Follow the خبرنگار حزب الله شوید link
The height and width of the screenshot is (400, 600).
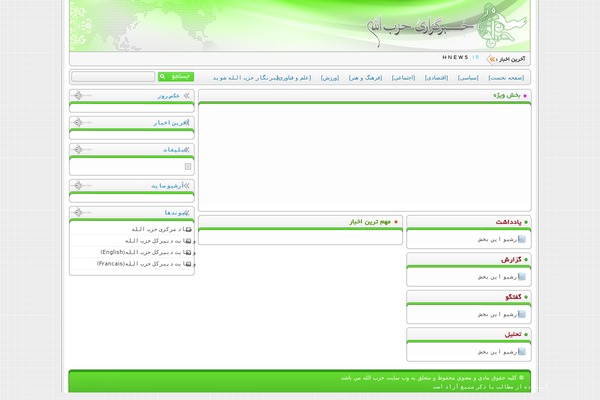[x=246, y=78]
